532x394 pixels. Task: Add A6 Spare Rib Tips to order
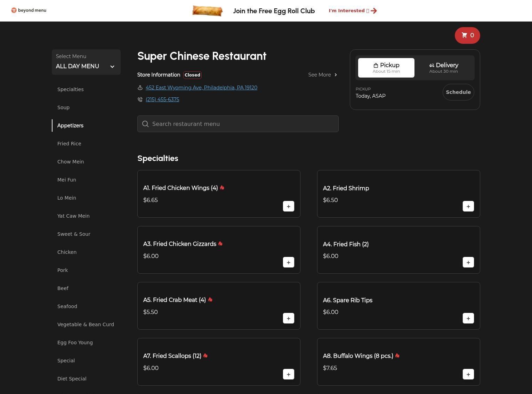click(468, 319)
